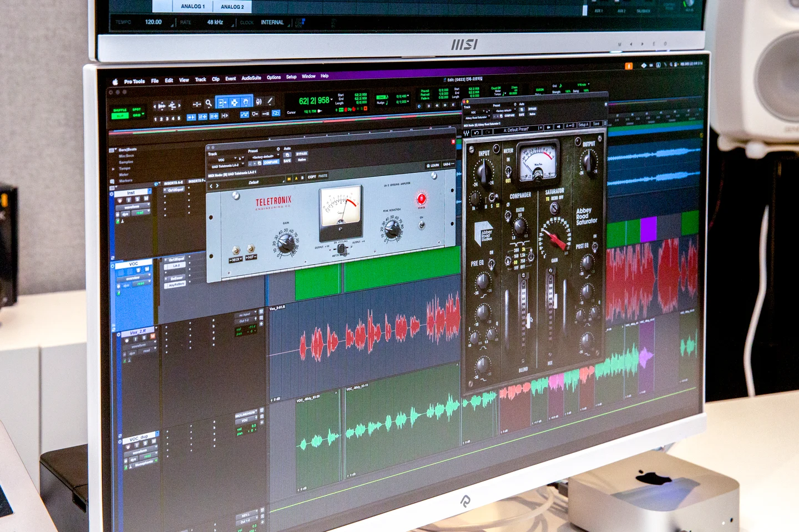Click COMPARE in the Teletronix plugin header

point(271,162)
